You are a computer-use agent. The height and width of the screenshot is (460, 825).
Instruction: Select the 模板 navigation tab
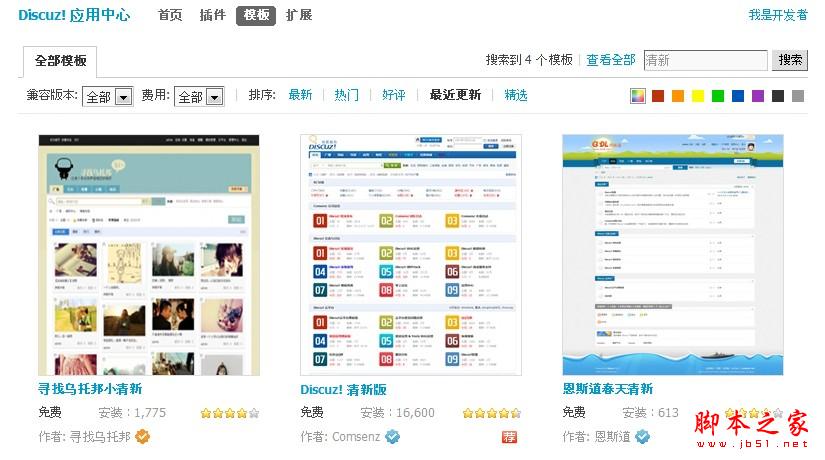[255, 15]
